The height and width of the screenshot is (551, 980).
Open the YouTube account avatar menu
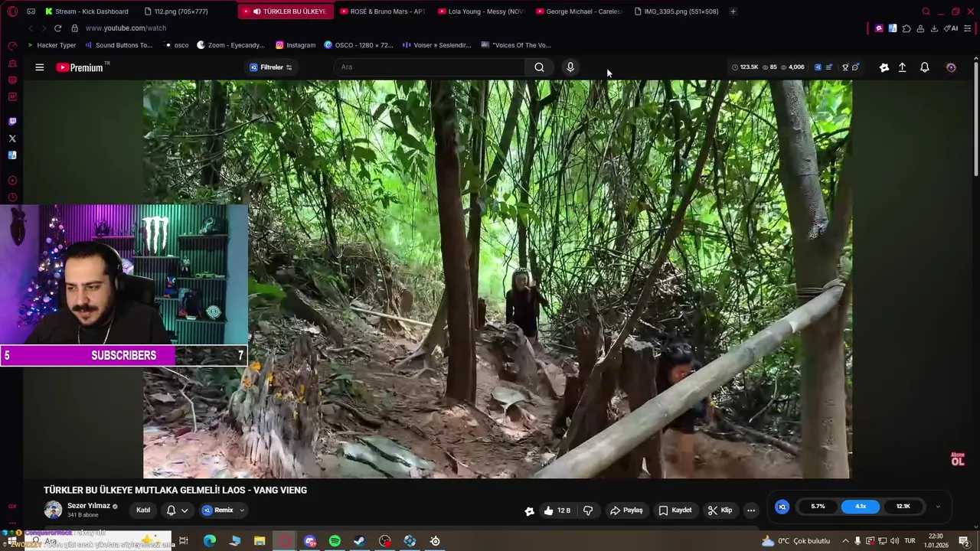[x=951, y=67]
